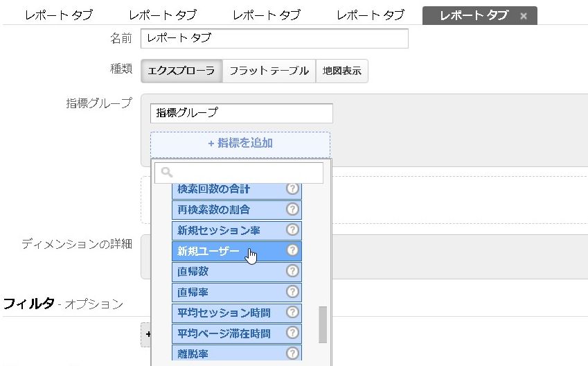The image size is (588, 366).
Task: Switch type to 地図表示
Action: point(342,71)
